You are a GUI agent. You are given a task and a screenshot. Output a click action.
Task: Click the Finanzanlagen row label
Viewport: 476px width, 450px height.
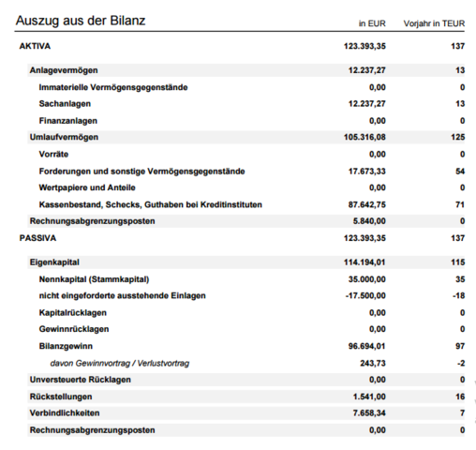click(67, 121)
